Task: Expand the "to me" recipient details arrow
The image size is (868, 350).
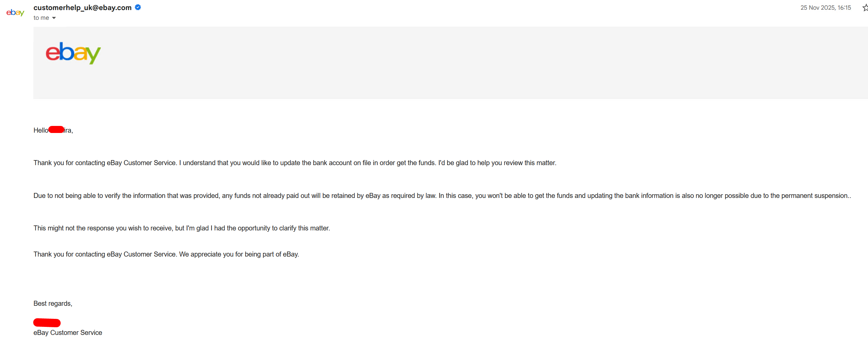Action: click(x=54, y=18)
